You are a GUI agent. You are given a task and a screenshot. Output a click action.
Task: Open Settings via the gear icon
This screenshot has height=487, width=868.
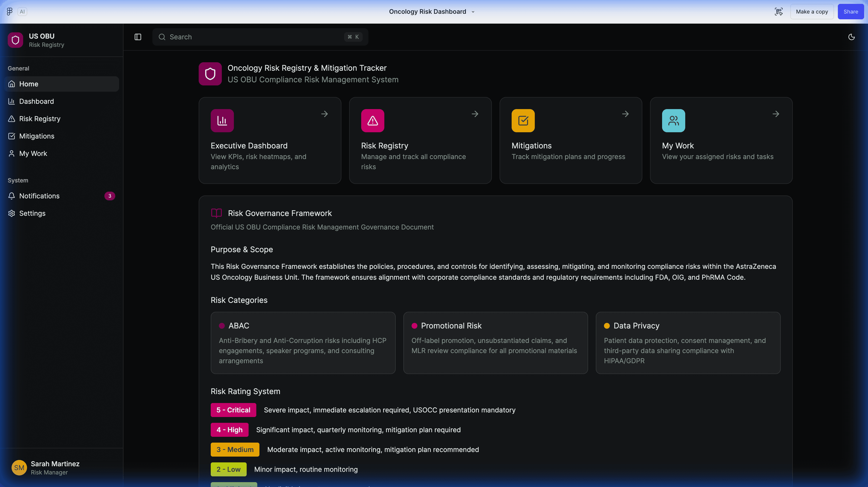click(12, 213)
